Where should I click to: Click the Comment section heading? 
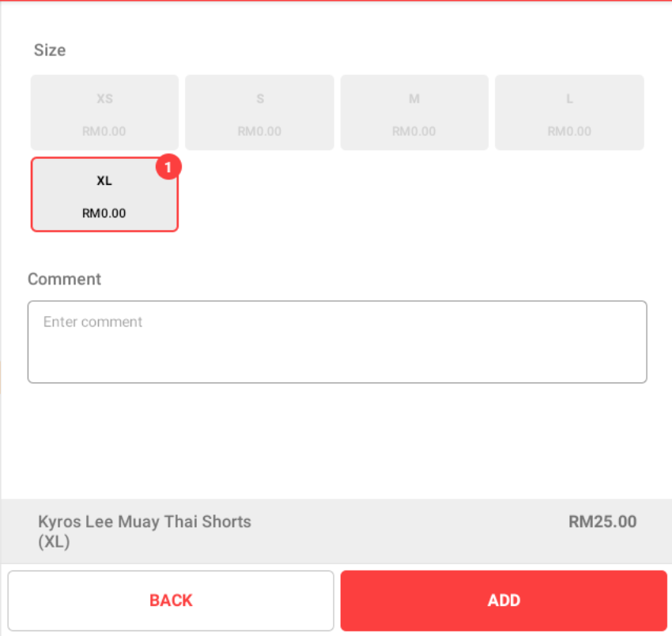(64, 279)
